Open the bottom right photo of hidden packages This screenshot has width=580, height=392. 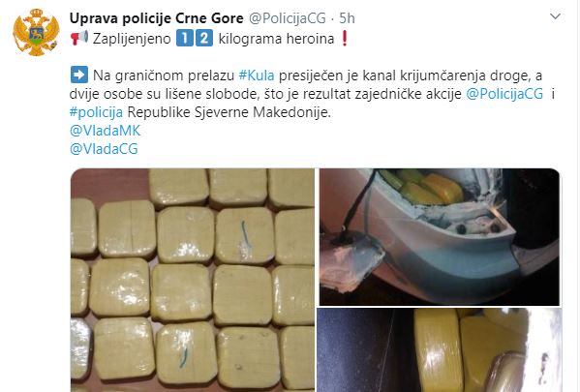(x=440, y=349)
